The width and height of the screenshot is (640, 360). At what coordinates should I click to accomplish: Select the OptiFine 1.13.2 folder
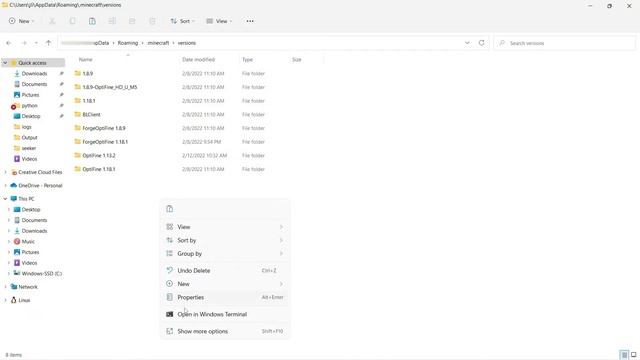[99, 156]
